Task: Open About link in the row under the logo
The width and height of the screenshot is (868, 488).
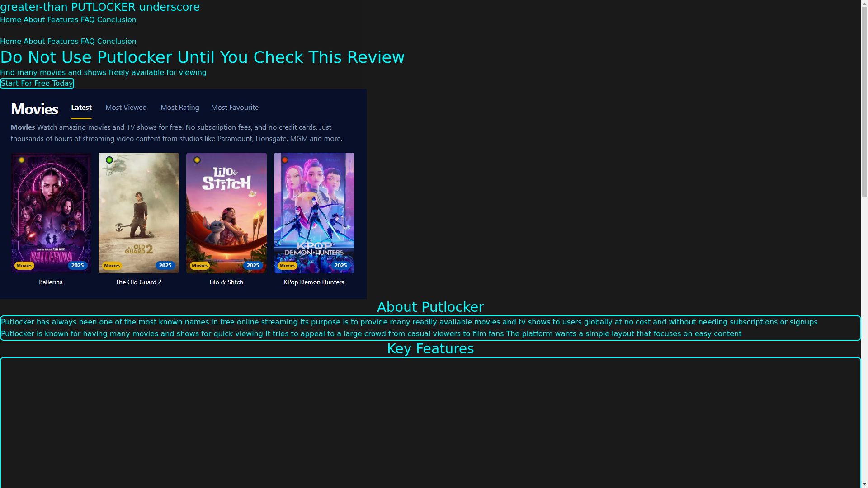Action: tap(34, 20)
